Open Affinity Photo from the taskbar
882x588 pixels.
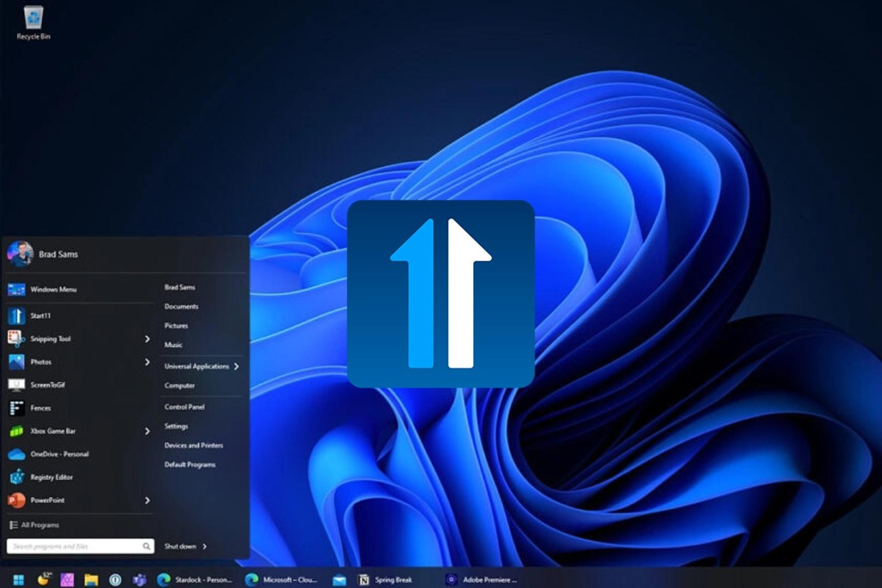[67, 580]
